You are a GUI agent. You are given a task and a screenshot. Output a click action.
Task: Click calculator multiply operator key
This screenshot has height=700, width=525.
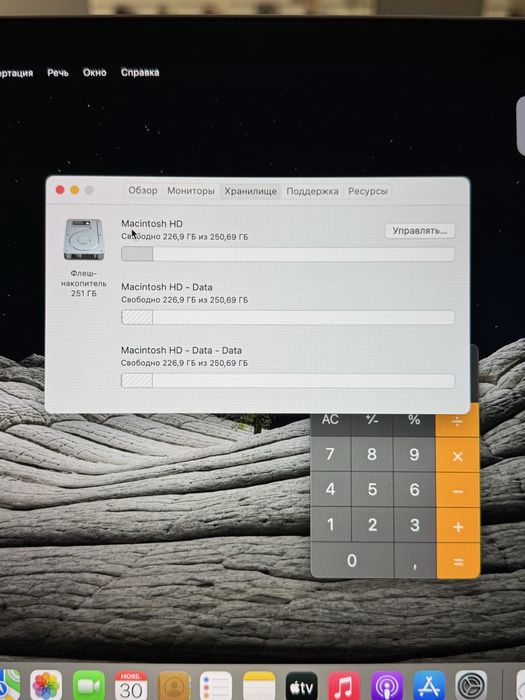coord(458,455)
